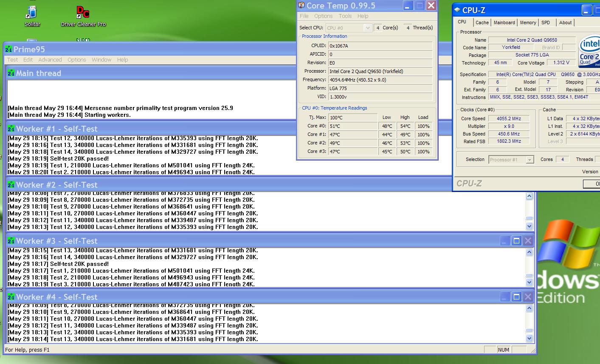
Task: Click the Core #2 High value 53°C
Action: click(405, 143)
